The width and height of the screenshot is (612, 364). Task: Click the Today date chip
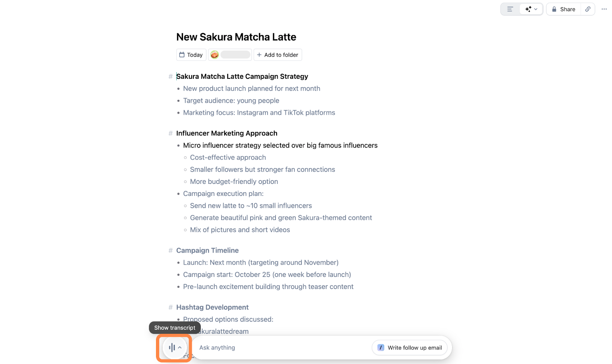pos(191,55)
